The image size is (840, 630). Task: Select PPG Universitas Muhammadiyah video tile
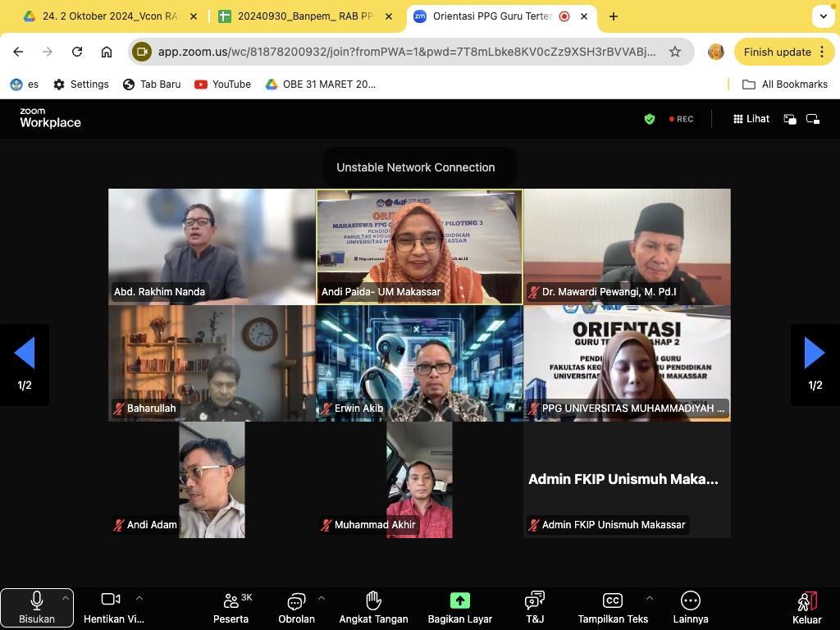pos(627,363)
